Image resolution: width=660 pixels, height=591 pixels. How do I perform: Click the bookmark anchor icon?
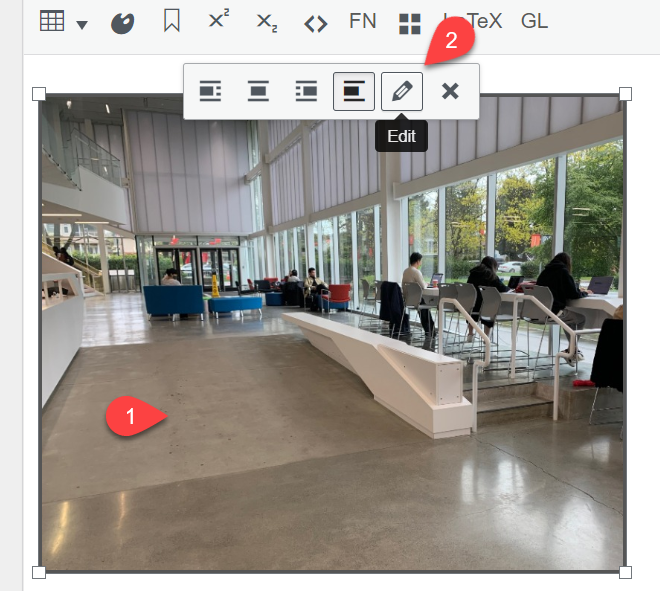click(x=171, y=22)
